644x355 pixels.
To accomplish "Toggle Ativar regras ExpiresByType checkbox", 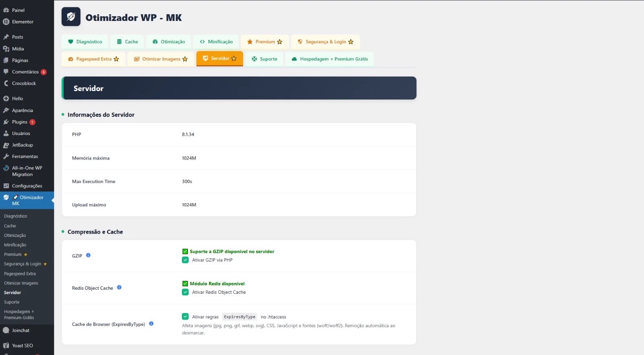I will coord(185,317).
